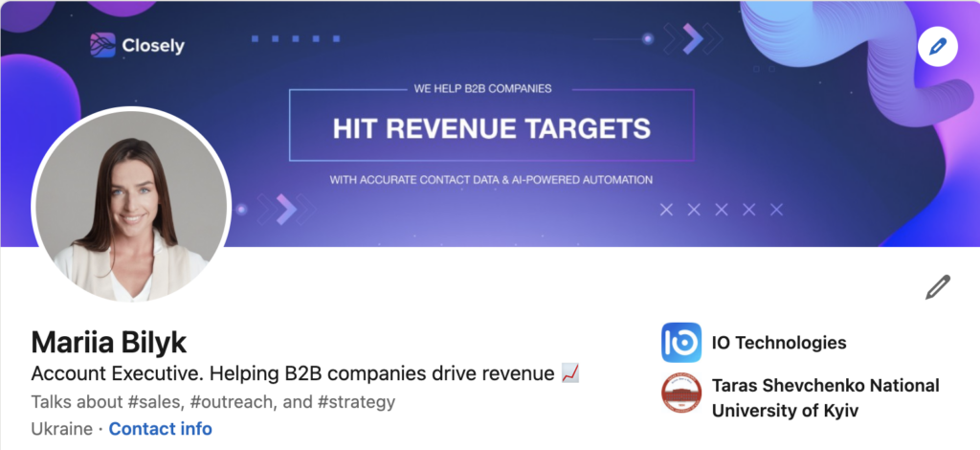The height and width of the screenshot is (450, 980).
Task: Click the Closely logo in the banner
Action: coord(137,45)
